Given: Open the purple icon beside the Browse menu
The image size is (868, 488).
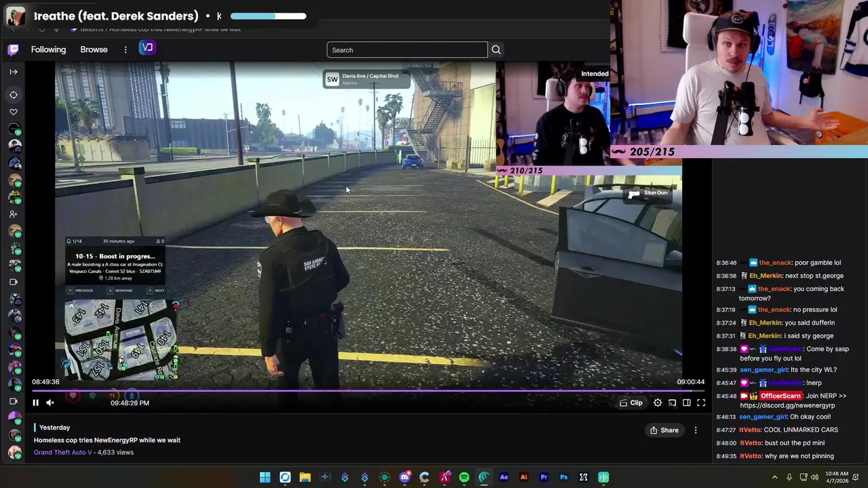Looking at the screenshot, I should click(x=148, y=47).
